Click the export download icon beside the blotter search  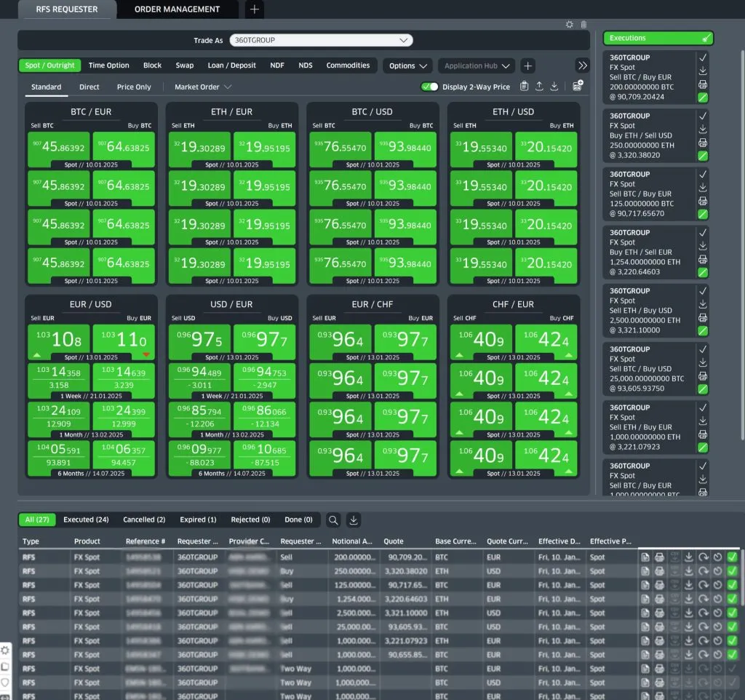point(354,520)
